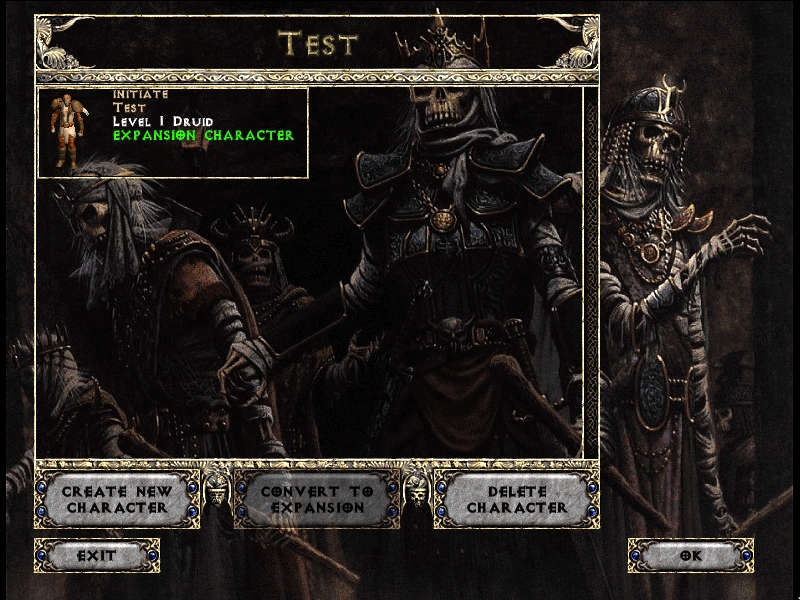This screenshot has height=600, width=800.
Task: Click the large 'Test' title heading
Action: [x=317, y=43]
